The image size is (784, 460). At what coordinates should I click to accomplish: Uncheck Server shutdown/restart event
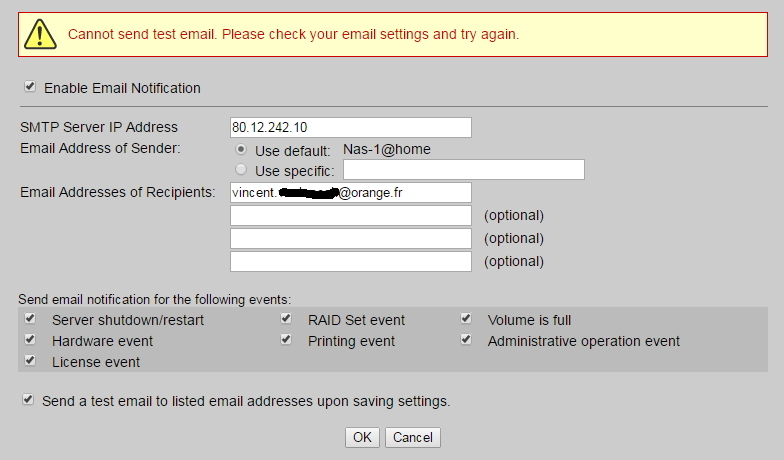(31, 319)
